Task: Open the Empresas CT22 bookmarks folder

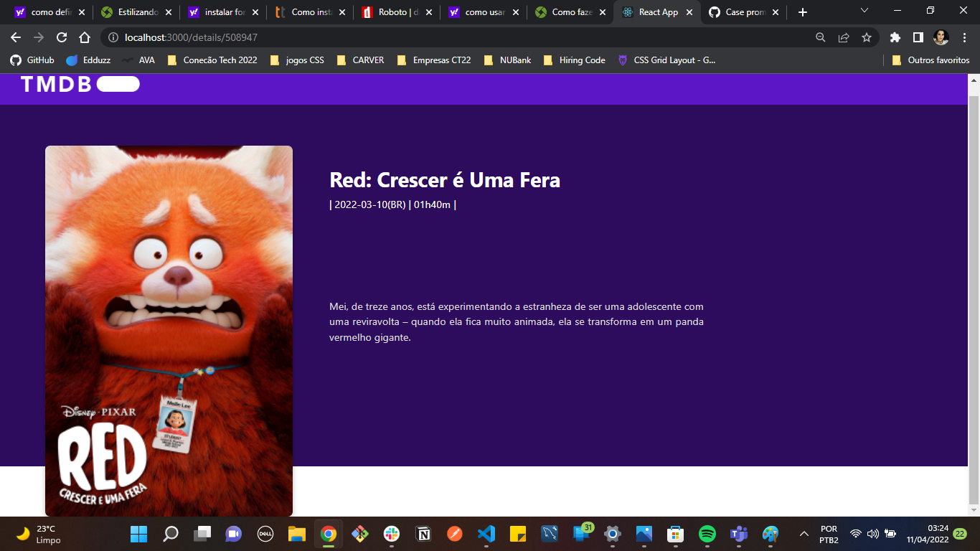Action: coord(433,60)
